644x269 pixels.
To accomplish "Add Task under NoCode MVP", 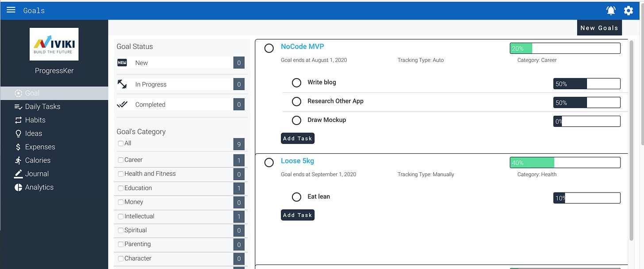I will 298,138.
